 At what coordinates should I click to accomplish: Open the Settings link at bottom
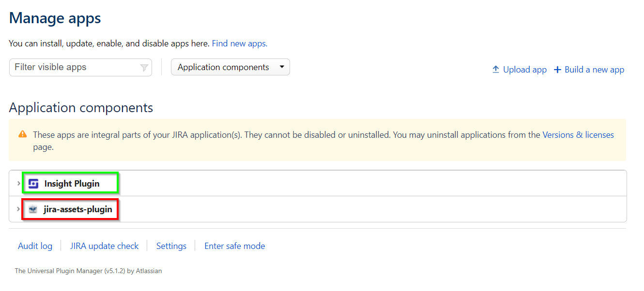click(171, 246)
